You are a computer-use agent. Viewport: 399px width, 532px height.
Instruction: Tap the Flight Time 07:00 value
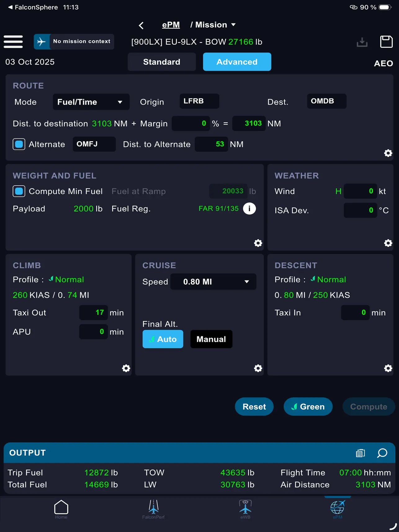tap(350, 473)
